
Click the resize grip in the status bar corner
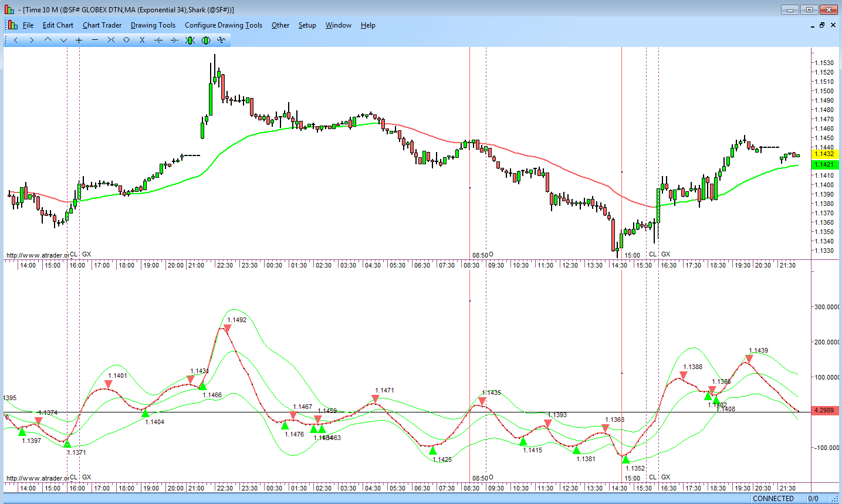click(835, 499)
